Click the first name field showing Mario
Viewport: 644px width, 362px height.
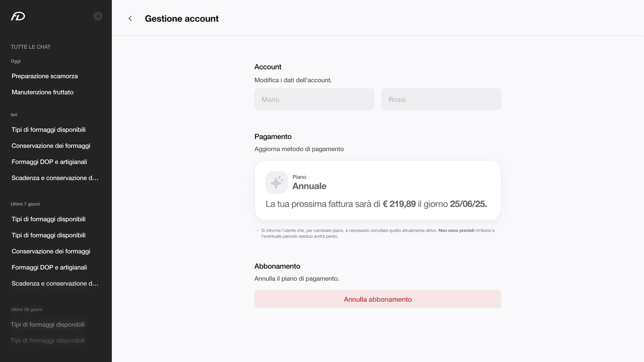click(x=314, y=99)
